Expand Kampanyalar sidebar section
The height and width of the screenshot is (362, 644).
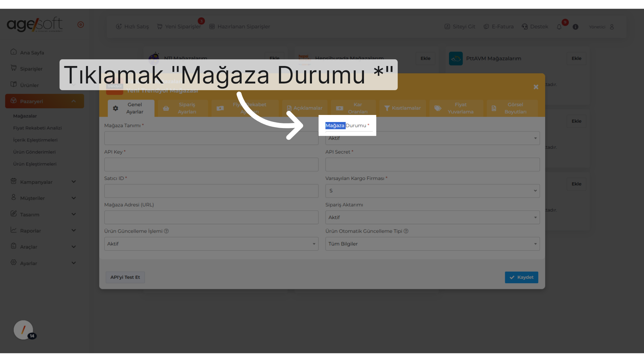tap(44, 182)
